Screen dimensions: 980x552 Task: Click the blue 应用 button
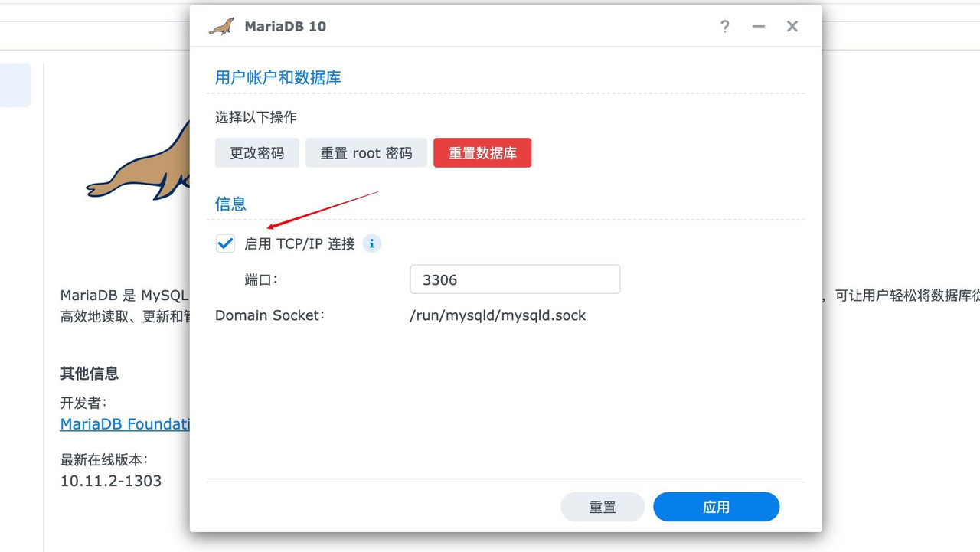click(716, 507)
